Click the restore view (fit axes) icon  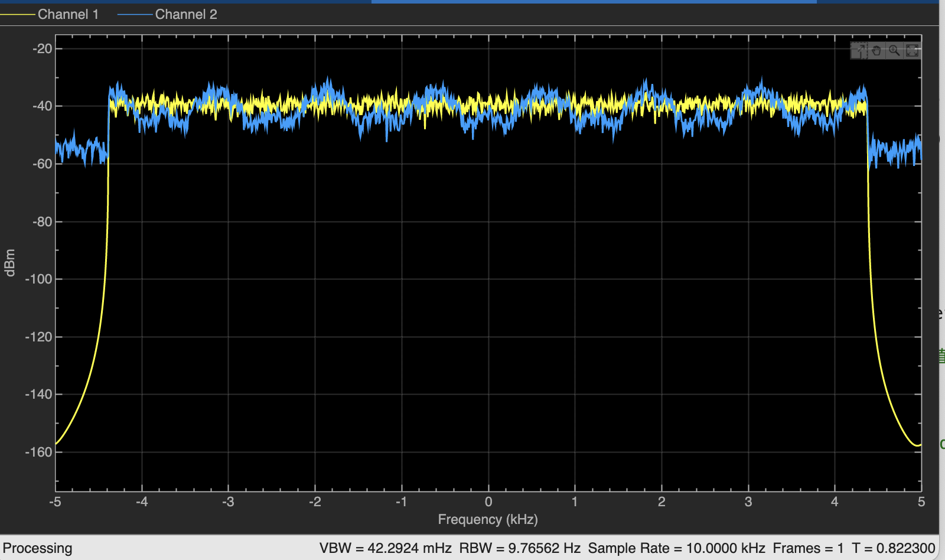tap(913, 51)
